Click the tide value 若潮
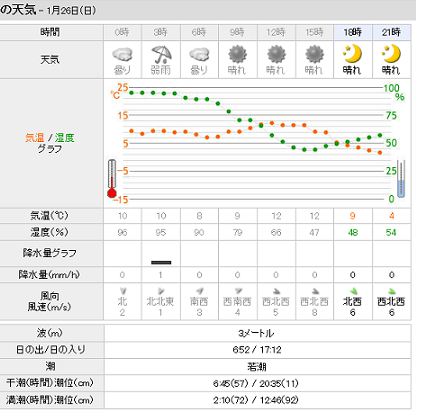This screenshot has height=414, width=443. pyautogui.click(x=257, y=367)
